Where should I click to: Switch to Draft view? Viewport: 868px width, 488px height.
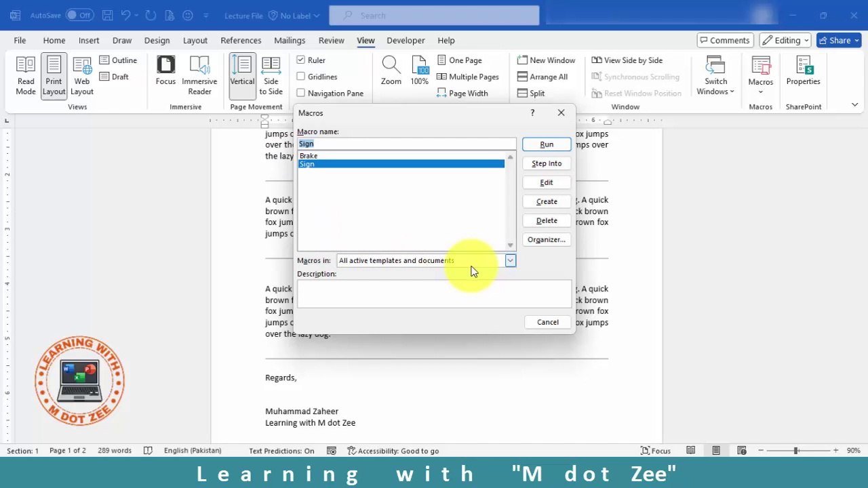[x=114, y=77]
